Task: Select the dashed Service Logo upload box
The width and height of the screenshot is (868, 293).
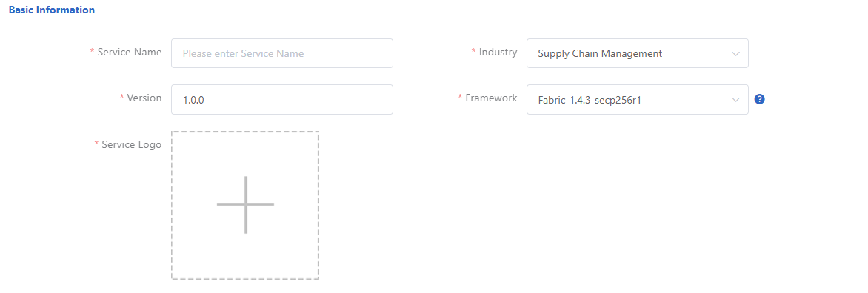Action: point(245,205)
